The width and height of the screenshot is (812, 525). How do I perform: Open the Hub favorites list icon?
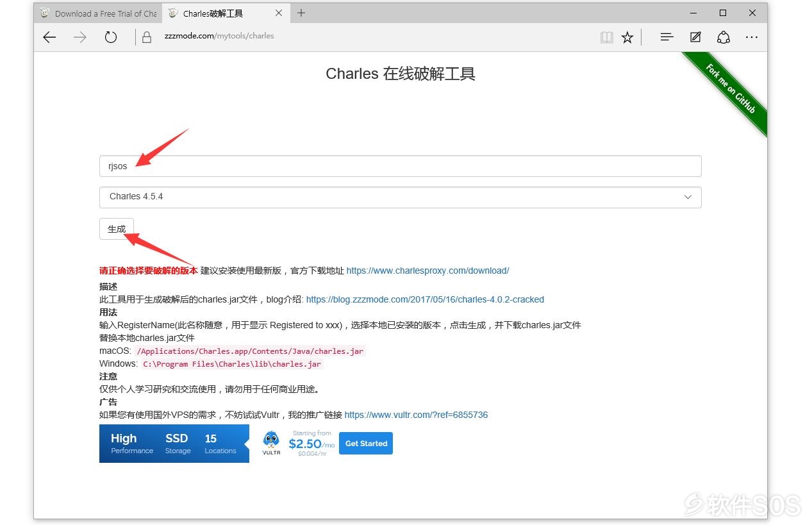tap(667, 37)
